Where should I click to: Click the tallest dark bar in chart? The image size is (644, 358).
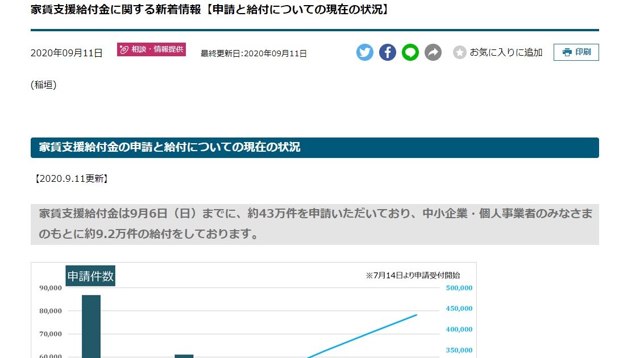coord(91,326)
